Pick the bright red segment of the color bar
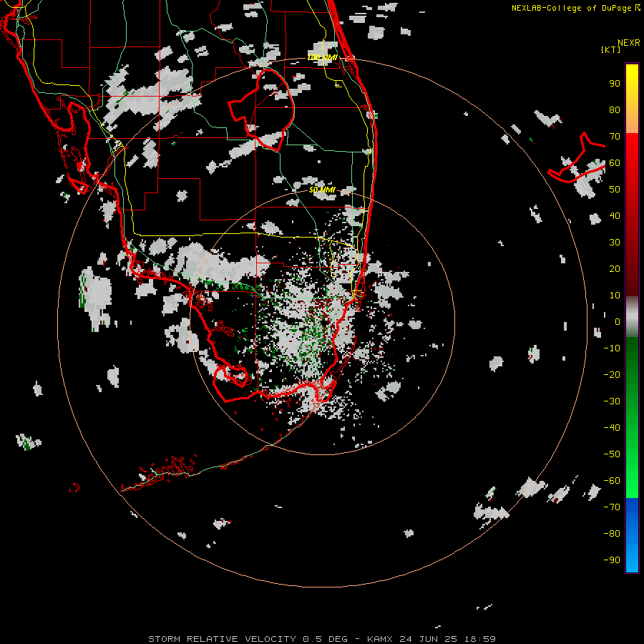This screenshot has height=644, width=644. (632, 152)
